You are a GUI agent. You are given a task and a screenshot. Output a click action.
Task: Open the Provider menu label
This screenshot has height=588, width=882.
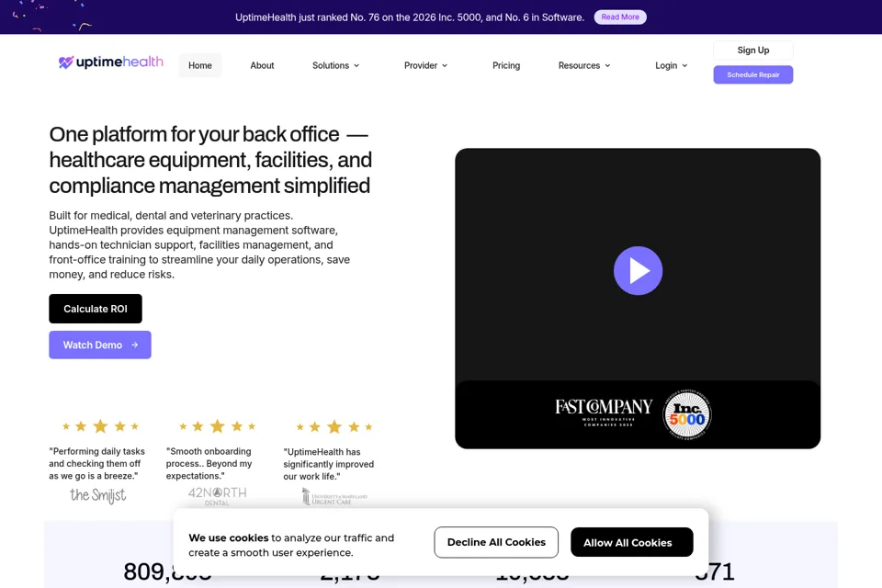pos(421,65)
